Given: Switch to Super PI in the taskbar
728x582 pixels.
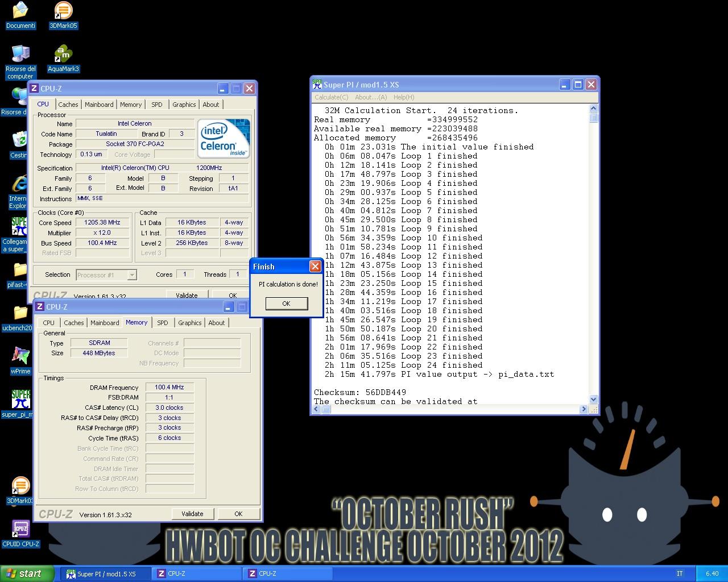Looking at the screenshot, I should pos(106,573).
